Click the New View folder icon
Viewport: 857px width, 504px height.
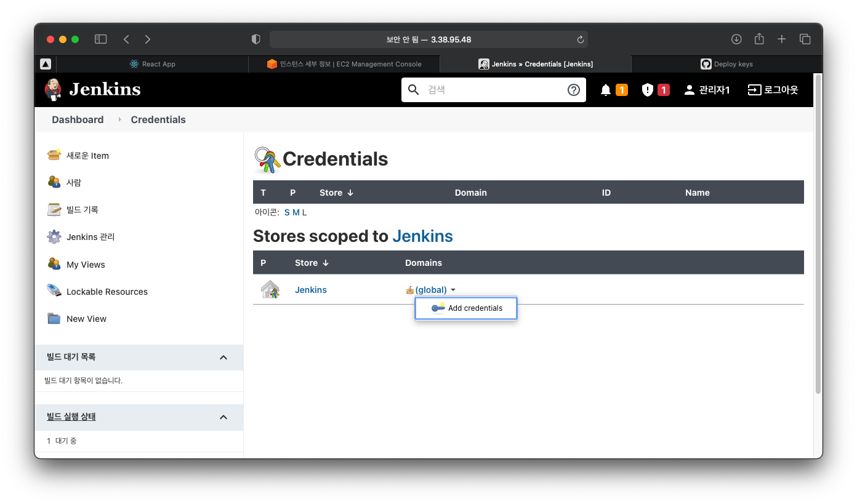click(x=54, y=318)
